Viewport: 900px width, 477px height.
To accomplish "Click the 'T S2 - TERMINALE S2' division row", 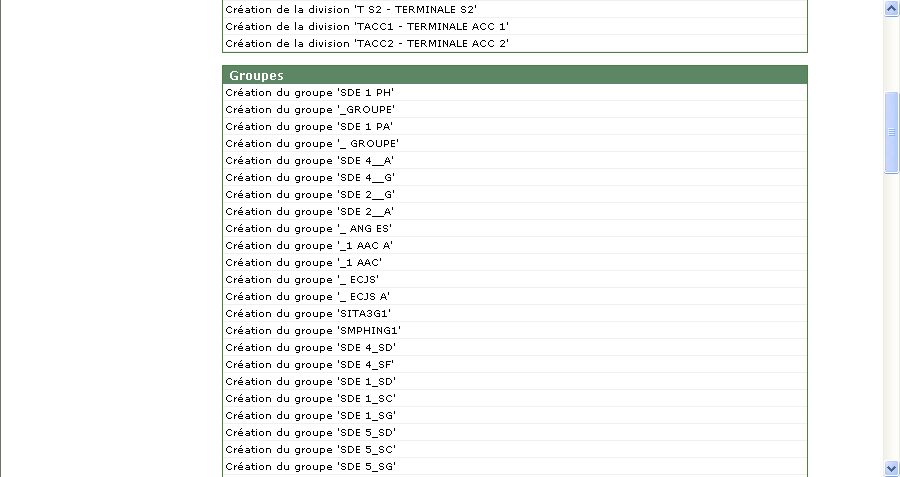I will tap(515, 10).
